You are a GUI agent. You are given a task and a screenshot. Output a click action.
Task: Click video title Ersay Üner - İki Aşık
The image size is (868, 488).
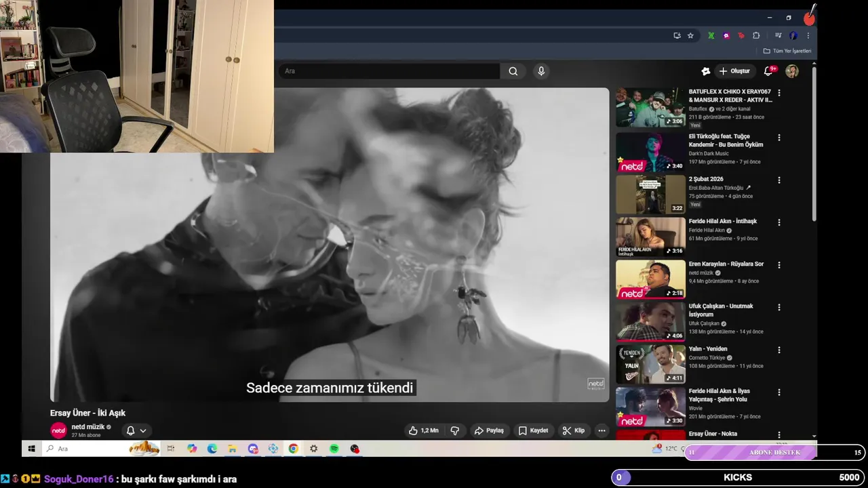coord(87,413)
